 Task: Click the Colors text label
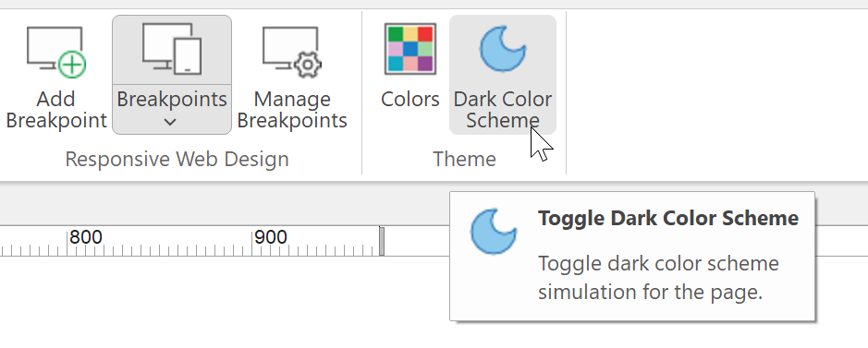point(410,100)
